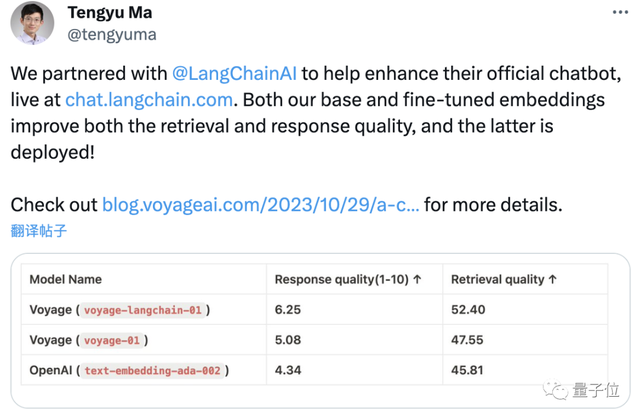Click Tengyu Ma's profile avatar photo
640x418 pixels.
(32, 23)
